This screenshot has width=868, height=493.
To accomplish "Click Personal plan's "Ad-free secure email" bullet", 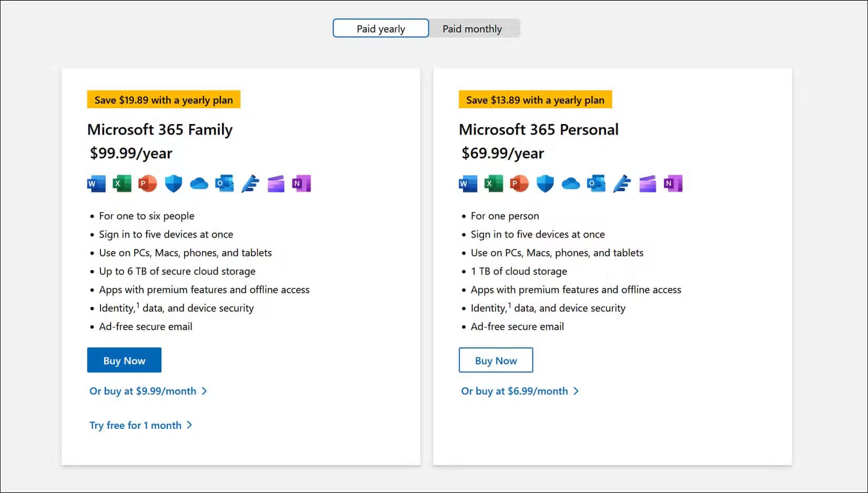I will pos(518,326).
